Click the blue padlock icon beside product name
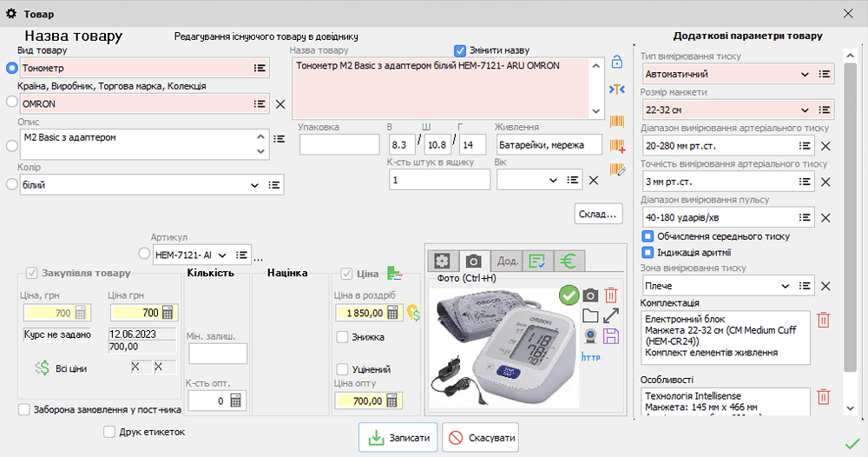The image size is (868, 457). (x=617, y=63)
